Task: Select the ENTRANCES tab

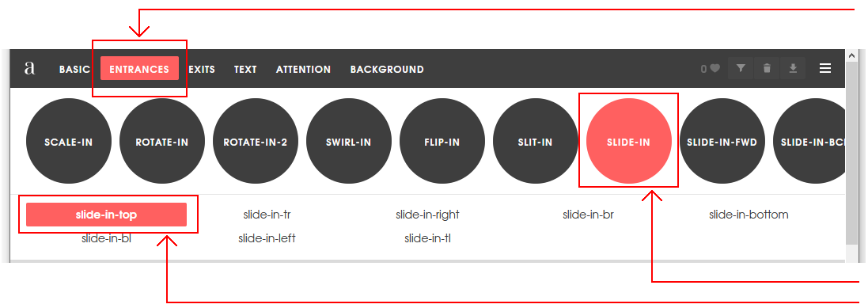Action: pyautogui.click(x=139, y=69)
